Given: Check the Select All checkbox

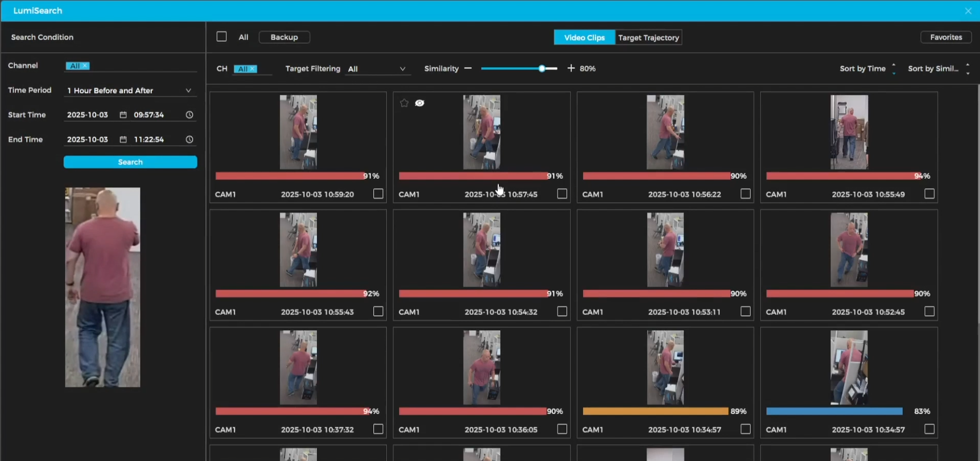Looking at the screenshot, I should tap(221, 37).
